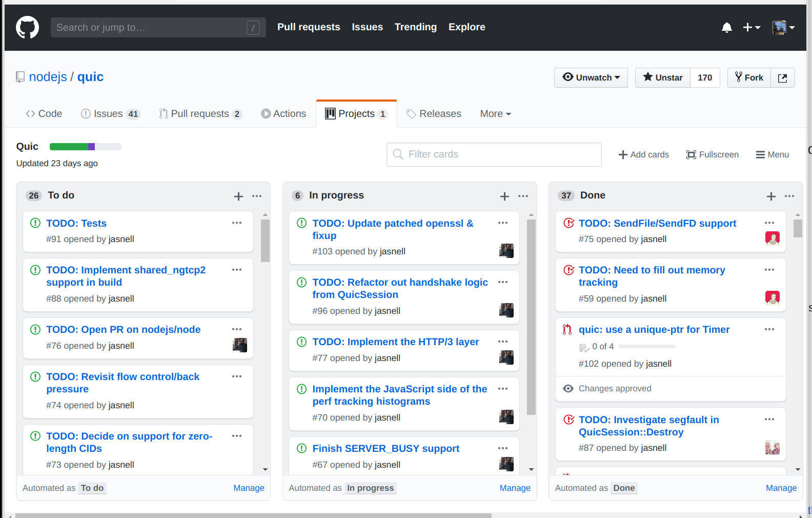The image size is (812, 518).
Task: Switch to the Issues tab
Action: (111, 114)
